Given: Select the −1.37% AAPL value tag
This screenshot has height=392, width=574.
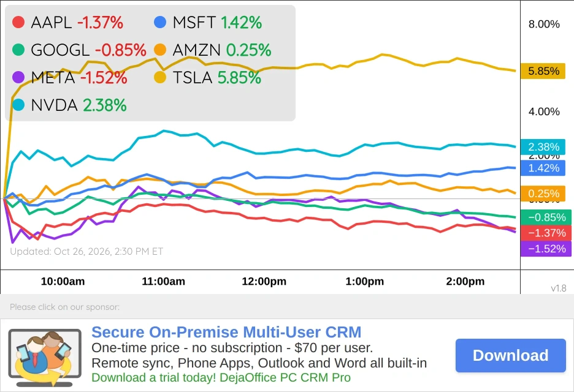Looking at the screenshot, I should (546, 233).
